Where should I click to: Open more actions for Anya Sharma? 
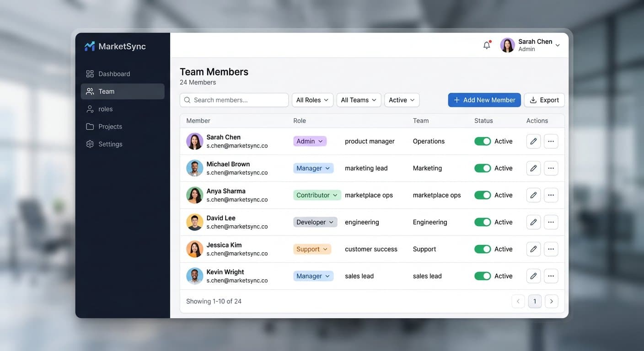551,195
